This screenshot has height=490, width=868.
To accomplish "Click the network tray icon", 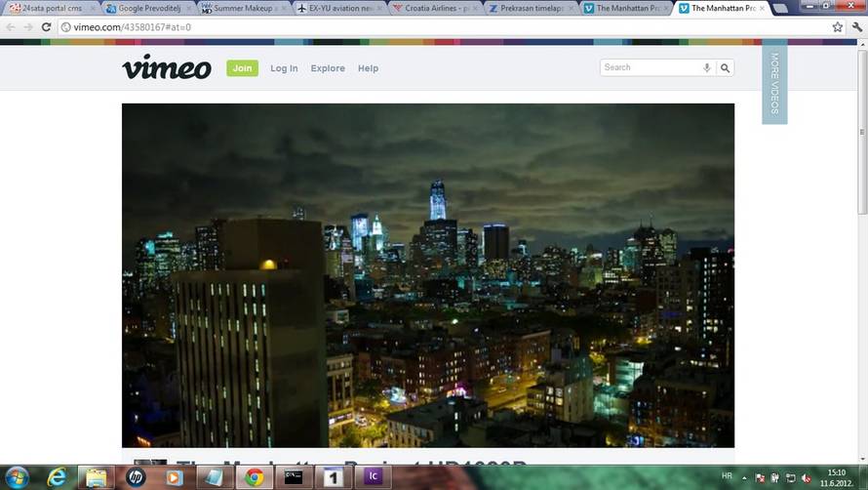I will point(791,478).
